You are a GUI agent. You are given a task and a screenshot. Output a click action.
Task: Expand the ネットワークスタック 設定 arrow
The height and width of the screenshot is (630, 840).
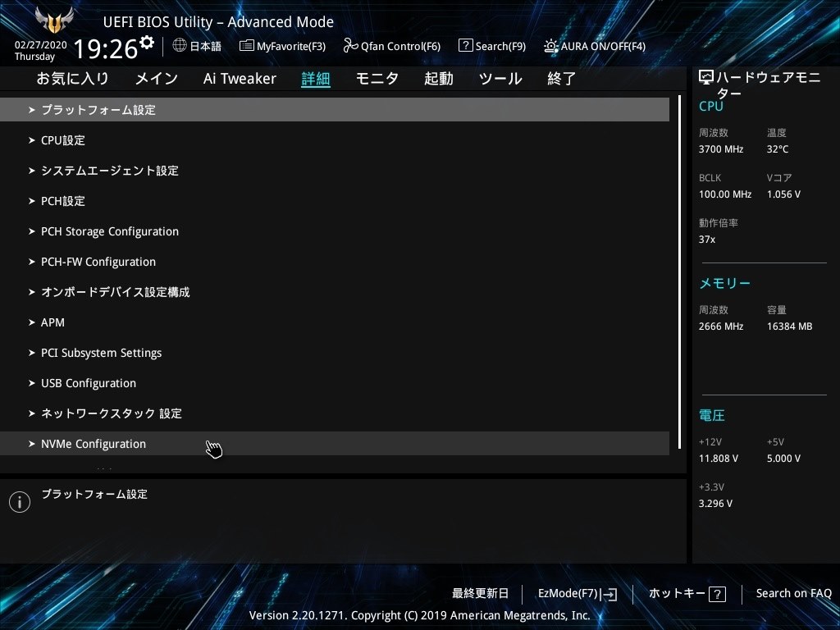pyautogui.click(x=32, y=413)
